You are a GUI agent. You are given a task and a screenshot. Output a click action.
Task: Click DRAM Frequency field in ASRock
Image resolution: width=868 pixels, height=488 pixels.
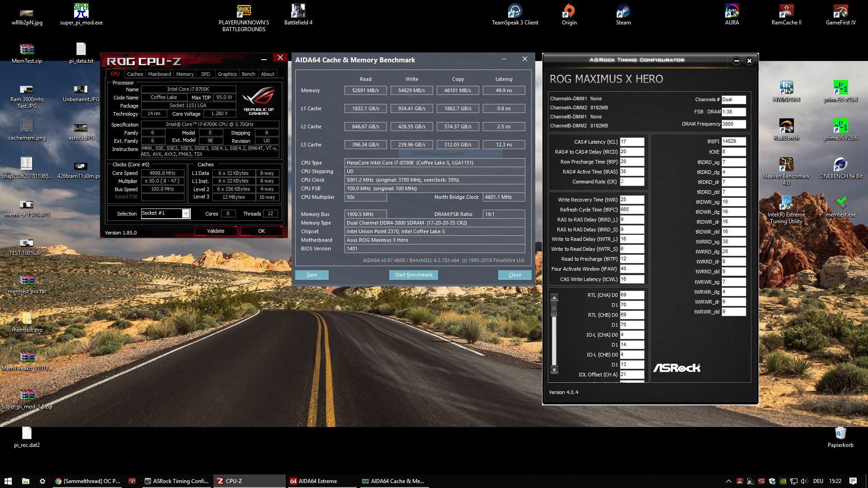[x=733, y=124]
